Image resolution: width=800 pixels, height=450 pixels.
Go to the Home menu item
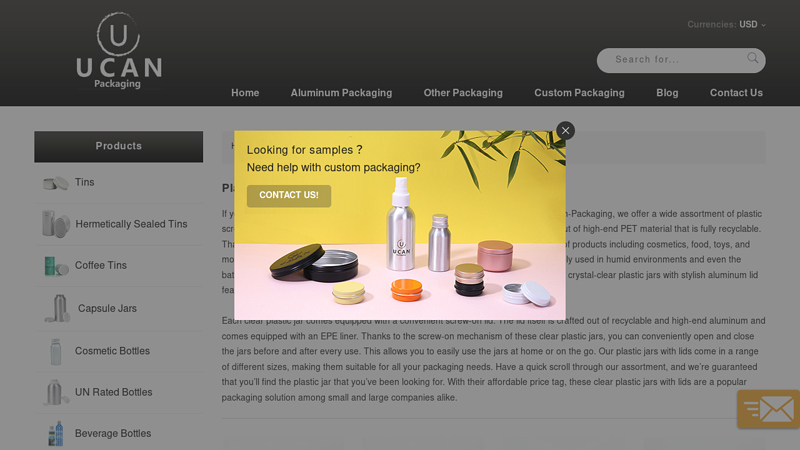tap(245, 93)
